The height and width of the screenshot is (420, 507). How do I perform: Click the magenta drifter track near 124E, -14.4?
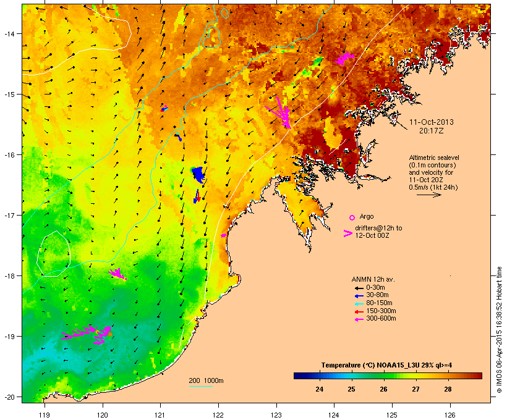coord(344,58)
